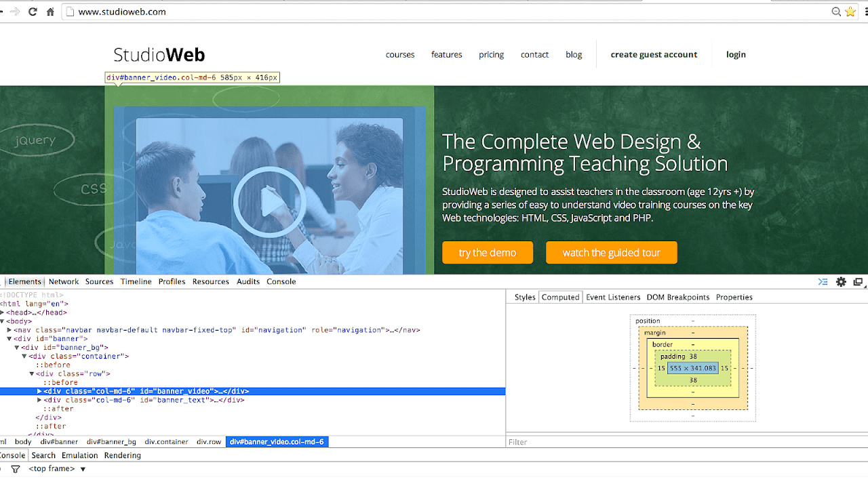Screen dimensions: 868x488
Task: Switch to the Profiles tab
Action: 172,282
